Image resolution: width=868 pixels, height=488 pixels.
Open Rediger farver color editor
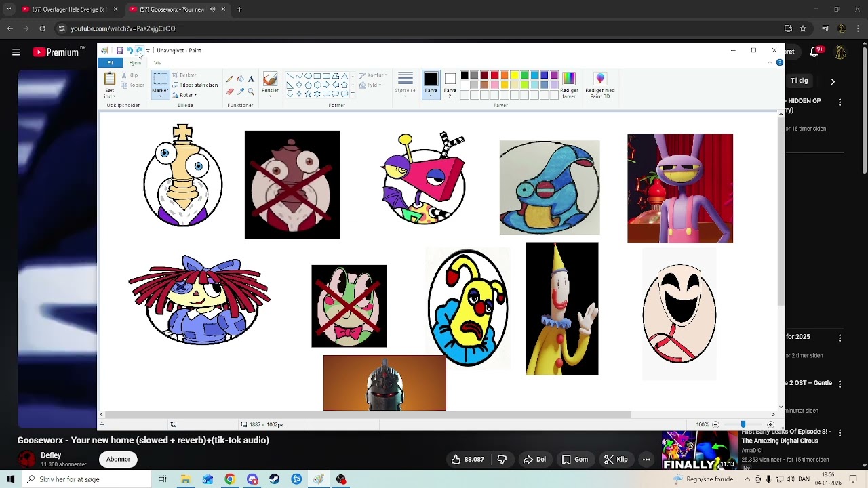(x=569, y=86)
